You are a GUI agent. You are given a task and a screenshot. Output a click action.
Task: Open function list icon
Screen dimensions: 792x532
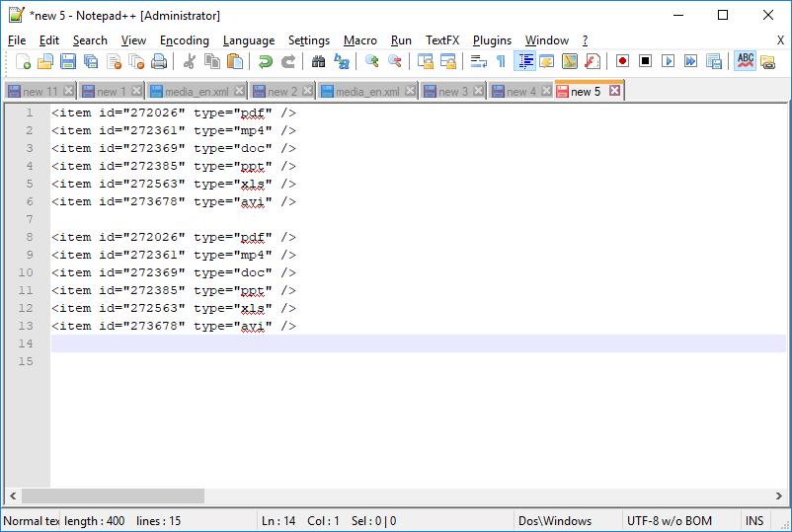(592, 61)
